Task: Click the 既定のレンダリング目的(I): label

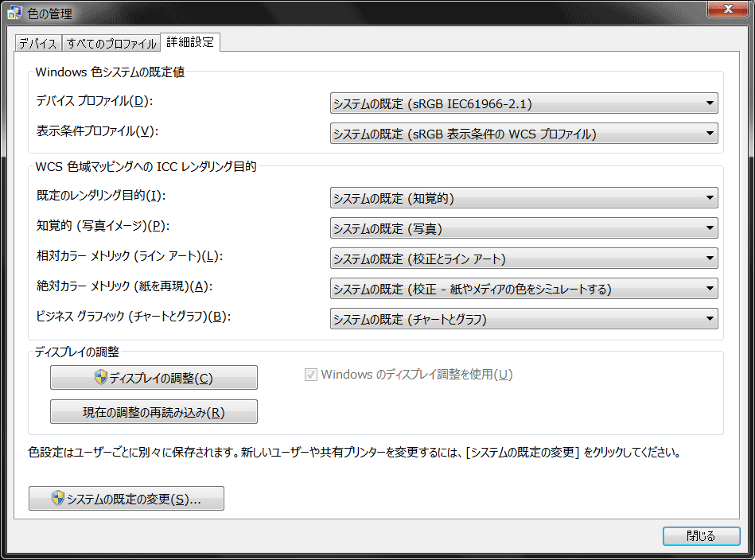Action: click(x=101, y=196)
